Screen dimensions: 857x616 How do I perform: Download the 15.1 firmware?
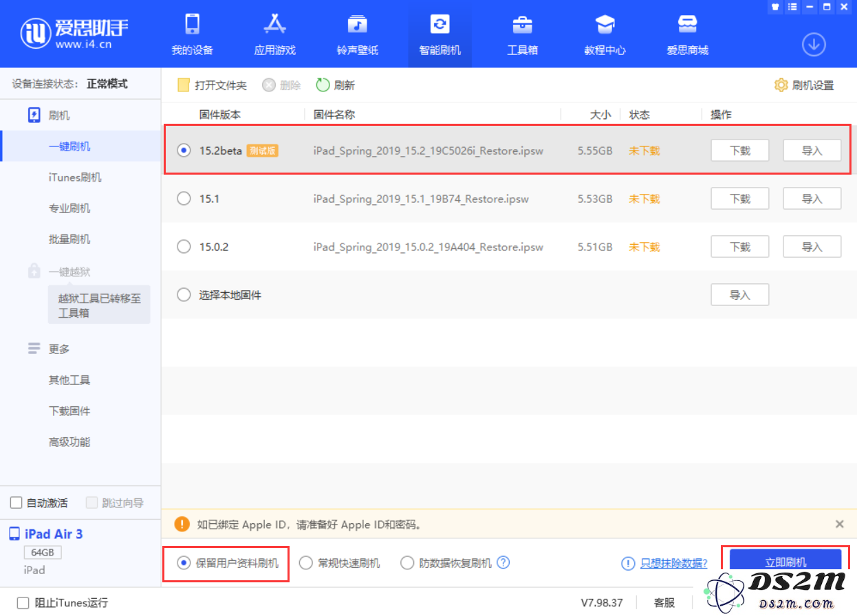[739, 199]
